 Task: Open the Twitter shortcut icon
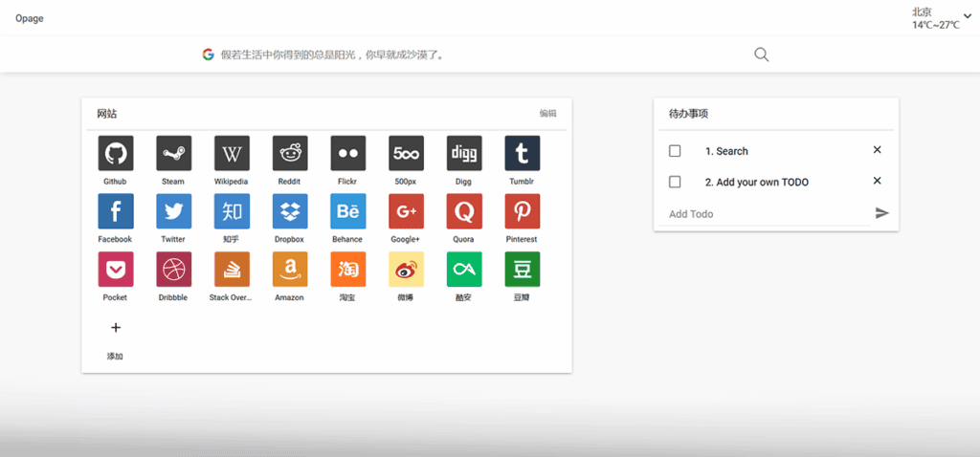point(174,211)
